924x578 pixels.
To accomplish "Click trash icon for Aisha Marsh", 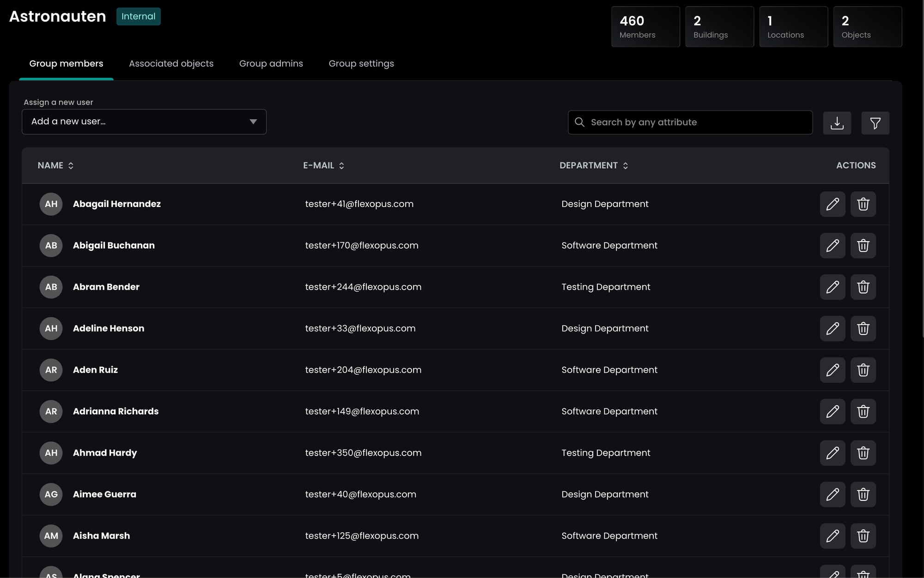I will coord(863,536).
